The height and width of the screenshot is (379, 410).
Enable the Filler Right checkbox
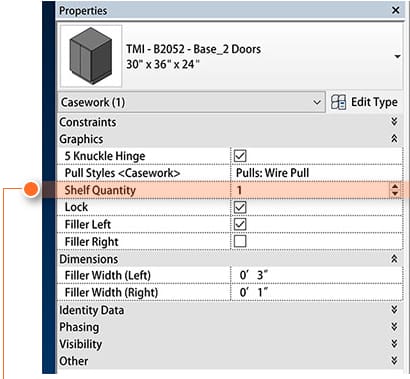pyautogui.click(x=240, y=241)
